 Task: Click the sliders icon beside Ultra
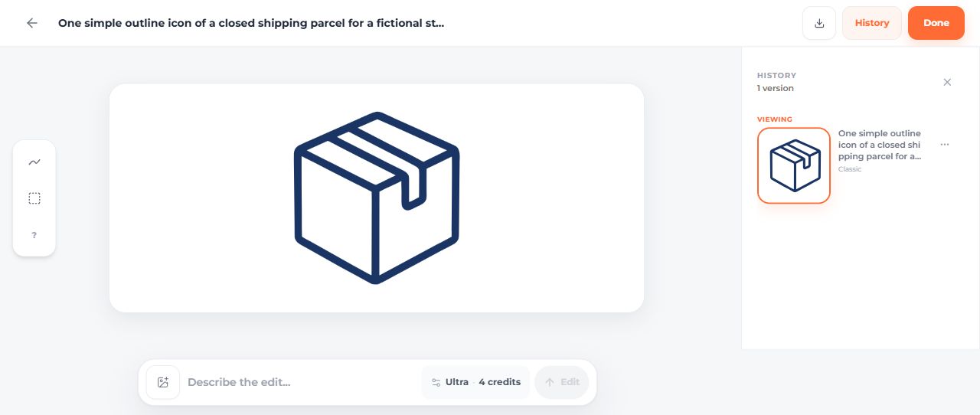(x=436, y=382)
